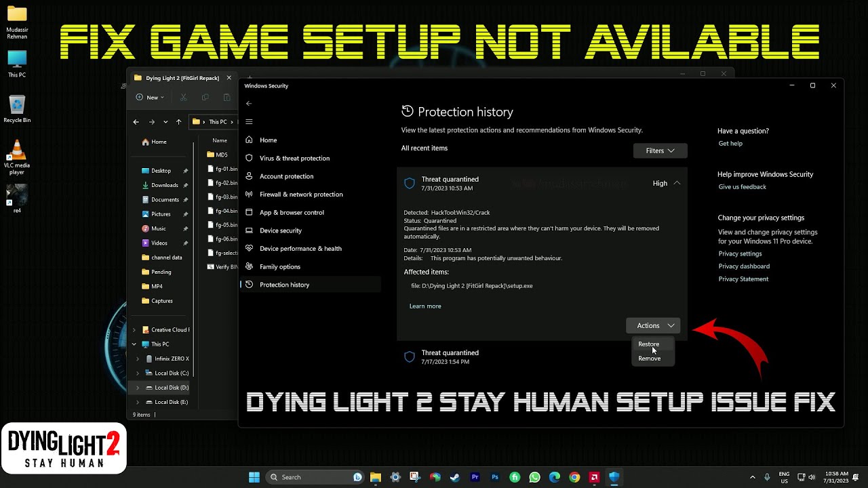Expand Local Disk (C:) tree node
This screenshot has width=868, height=488.
click(138, 373)
